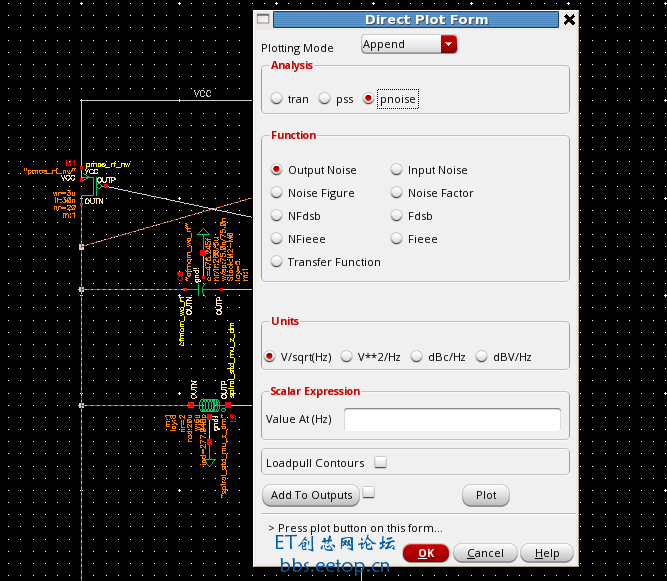Select the M1 pmos transistor symbol
The image size is (667, 581).
pyautogui.click(x=91, y=187)
